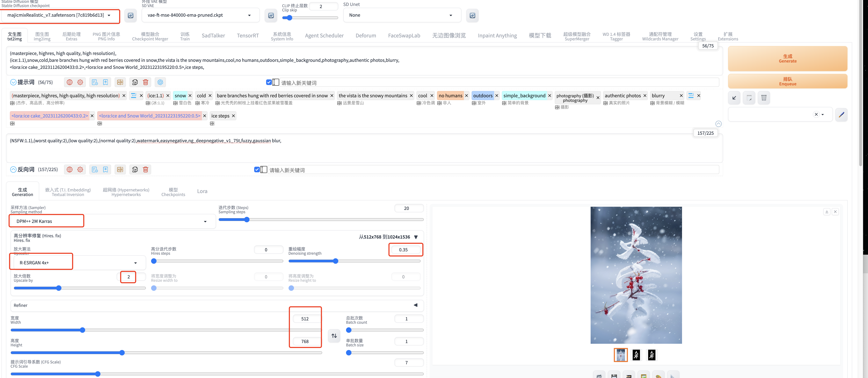This screenshot has height=378, width=868.
Task: Click the clipboard paste icon below Enqueue
Action: (749, 98)
